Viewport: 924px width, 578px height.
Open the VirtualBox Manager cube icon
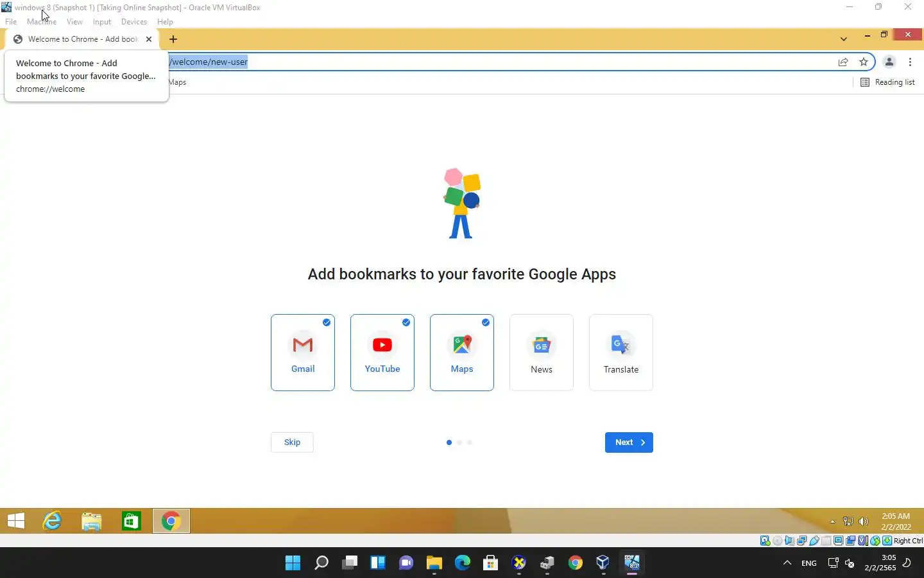pyautogui.click(x=603, y=563)
